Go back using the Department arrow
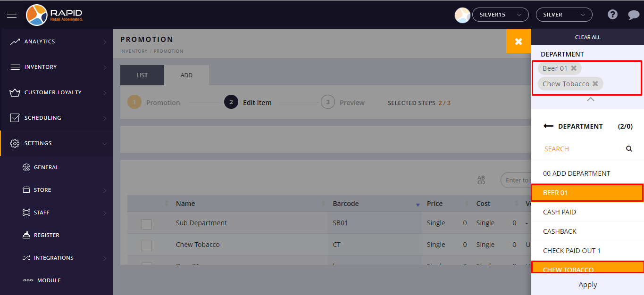The height and width of the screenshot is (295, 644). point(548,126)
